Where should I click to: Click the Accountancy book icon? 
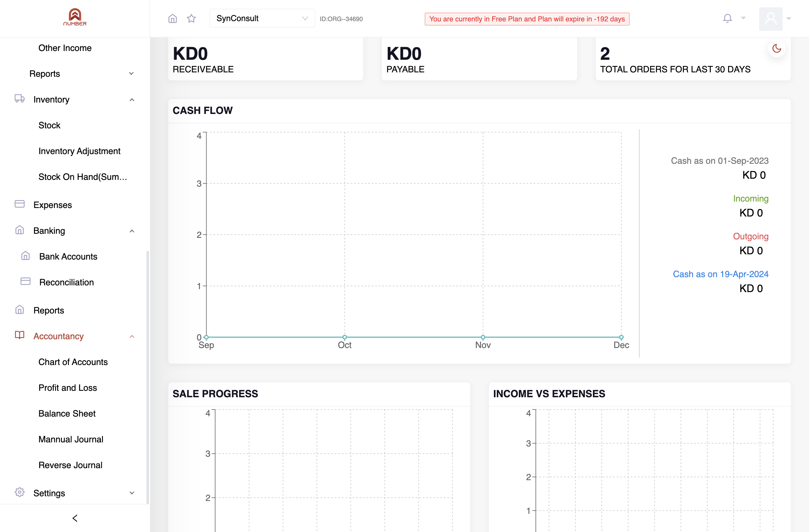[20, 335]
